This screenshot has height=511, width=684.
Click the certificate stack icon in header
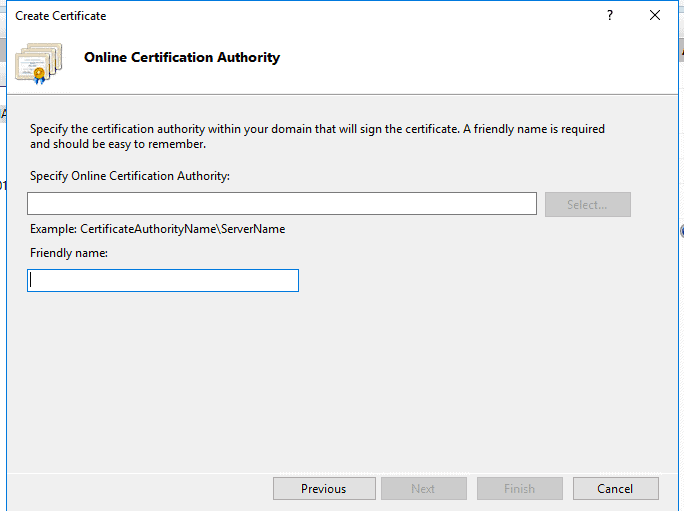pos(39,63)
